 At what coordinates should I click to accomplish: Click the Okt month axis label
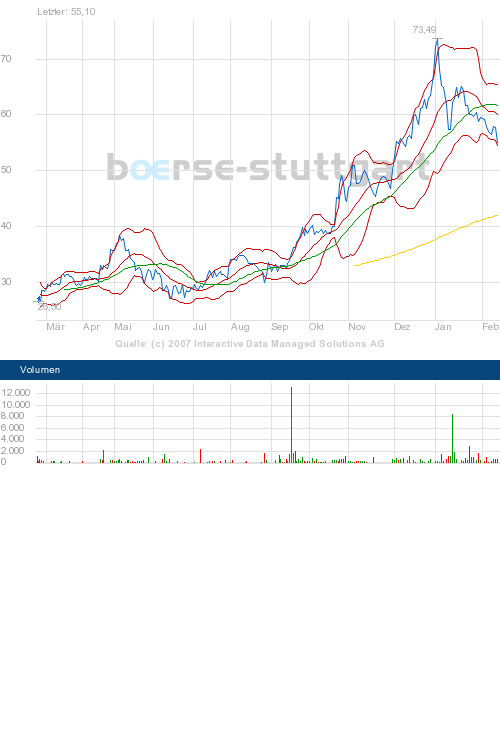tap(316, 327)
